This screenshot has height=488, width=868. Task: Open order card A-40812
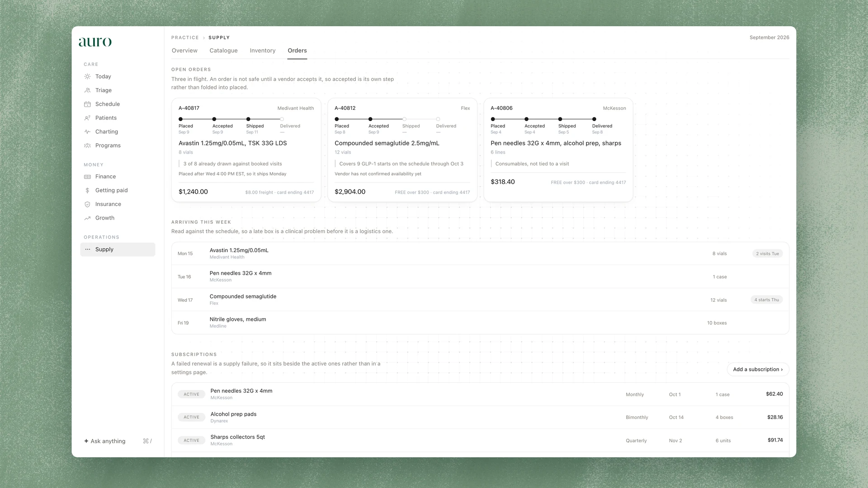pos(402,150)
